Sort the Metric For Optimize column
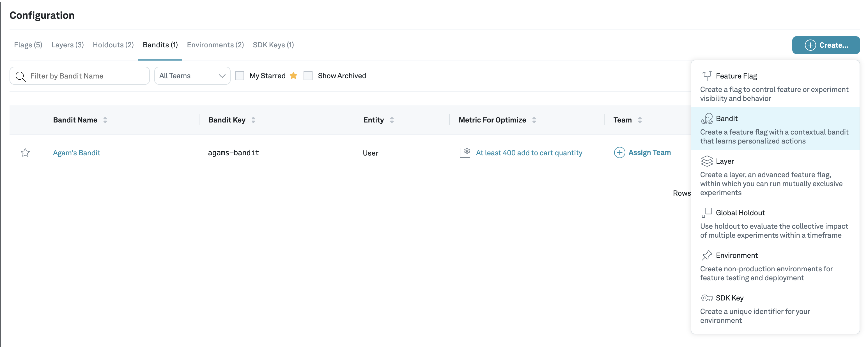Screen dimensions: 868x347 [x=534, y=120]
